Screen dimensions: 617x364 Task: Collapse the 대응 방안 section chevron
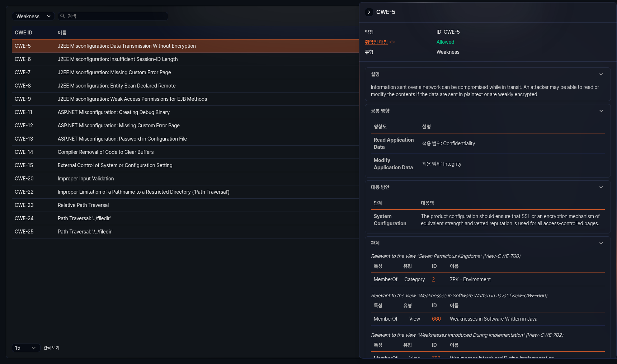(x=601, y=187)
